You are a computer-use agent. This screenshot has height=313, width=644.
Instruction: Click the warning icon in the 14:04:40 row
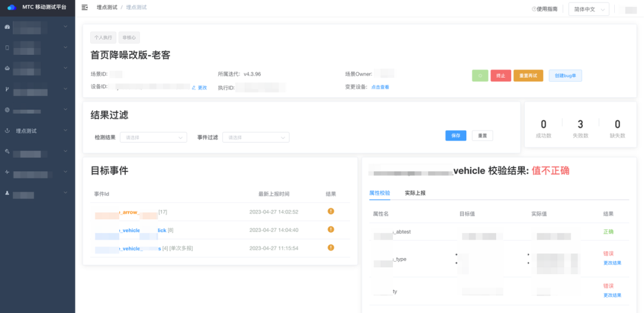click(330, 229)
